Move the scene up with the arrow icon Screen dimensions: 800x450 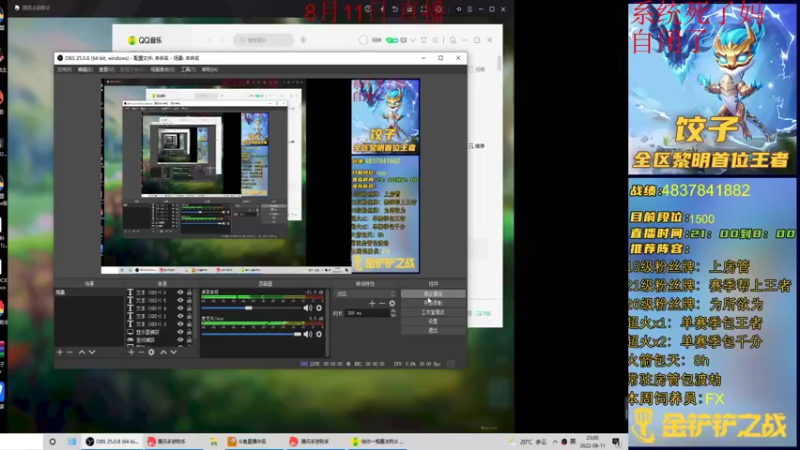tap(82, 352)
